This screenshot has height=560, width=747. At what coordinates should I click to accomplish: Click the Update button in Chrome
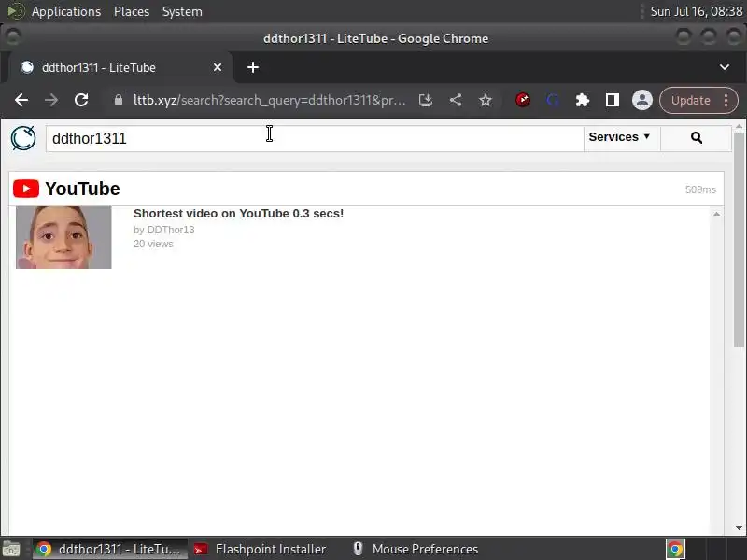point(690,101)
